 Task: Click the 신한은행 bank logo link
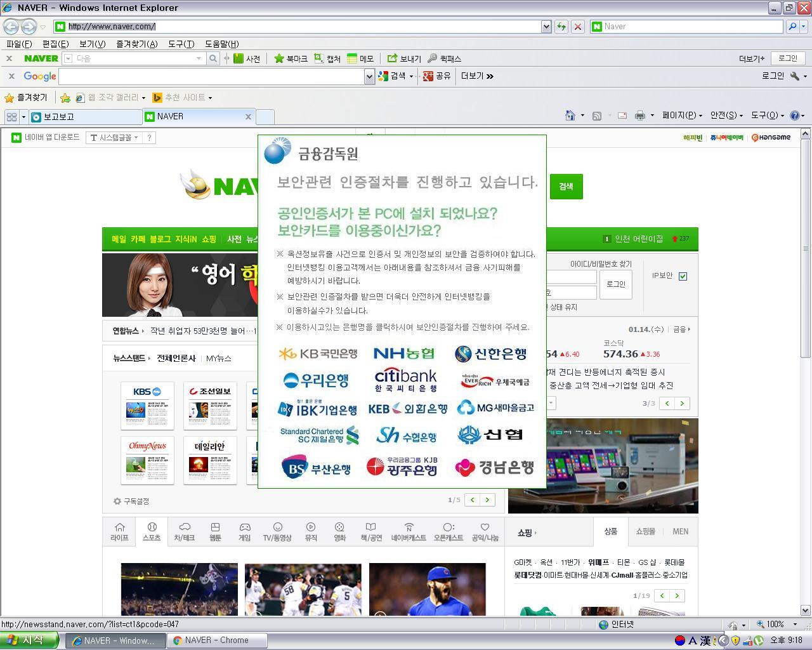coord(490,354)
